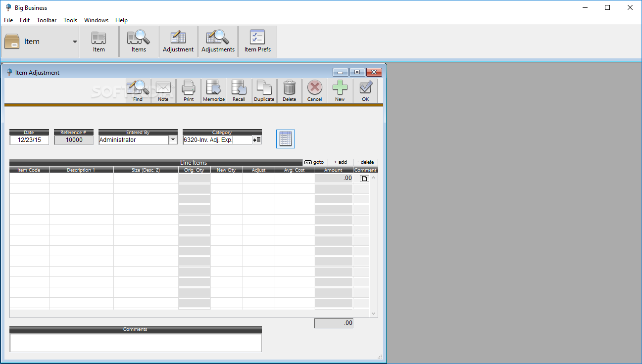
Task: Click the Note envelope icon
Action: click(x=163, y=91)
